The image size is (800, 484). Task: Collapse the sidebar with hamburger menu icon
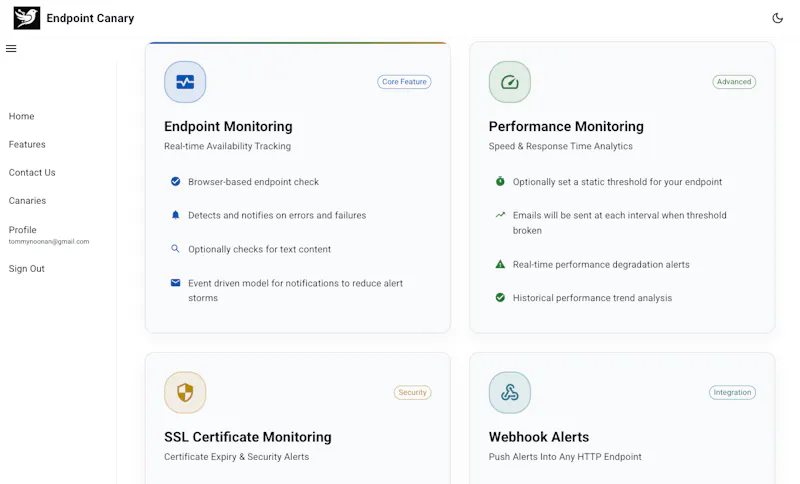click(x=11, y=48)
